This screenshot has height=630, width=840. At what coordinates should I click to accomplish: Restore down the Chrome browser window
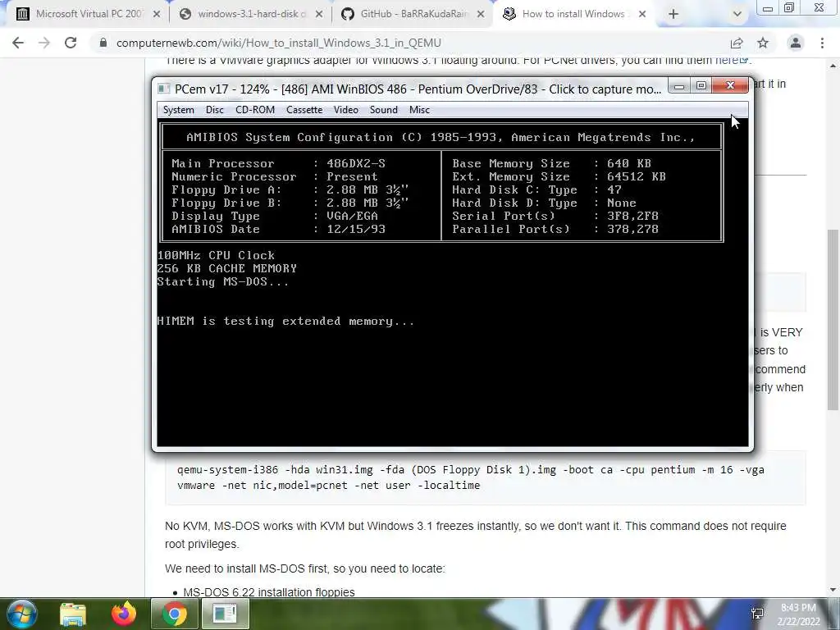pos(789,7)
